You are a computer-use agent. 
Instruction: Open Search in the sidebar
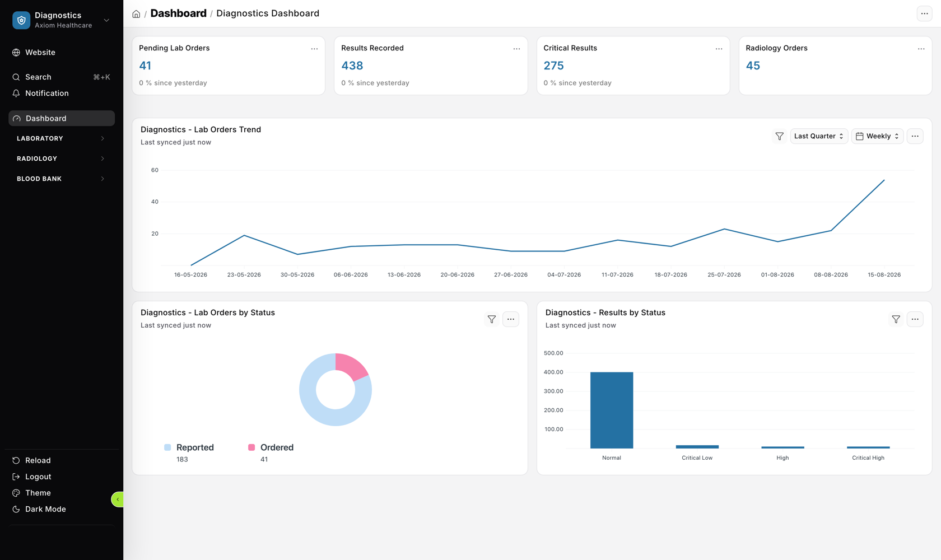62,77
